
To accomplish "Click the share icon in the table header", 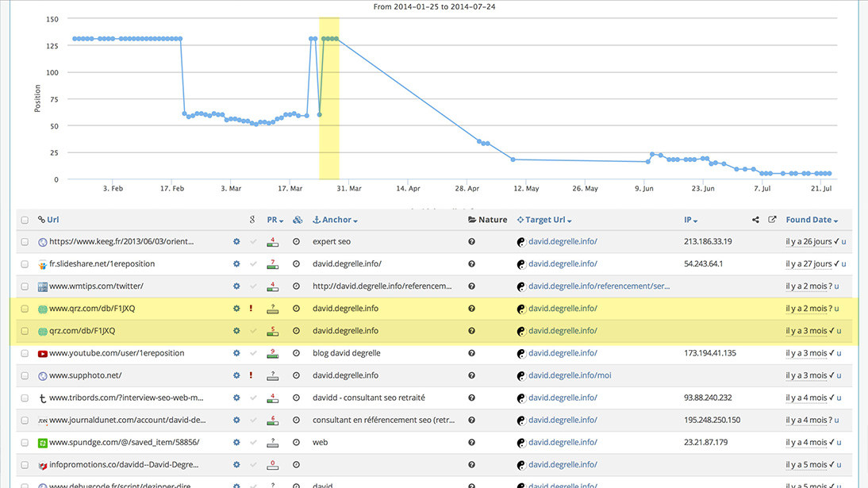I will click(756, 220).
